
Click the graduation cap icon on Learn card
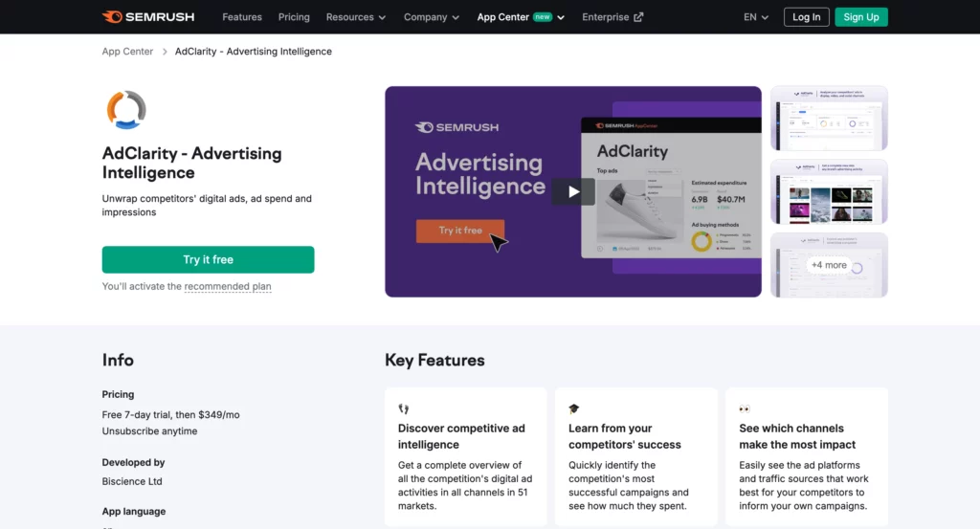pyautogui.click(x=574, y=409)
